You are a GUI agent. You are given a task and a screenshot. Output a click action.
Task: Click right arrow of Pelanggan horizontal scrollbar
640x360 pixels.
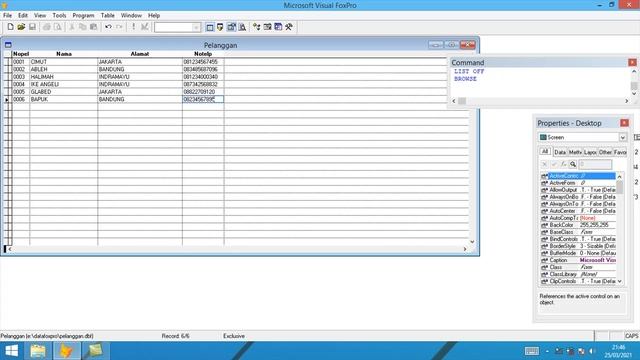click(464, 249)
